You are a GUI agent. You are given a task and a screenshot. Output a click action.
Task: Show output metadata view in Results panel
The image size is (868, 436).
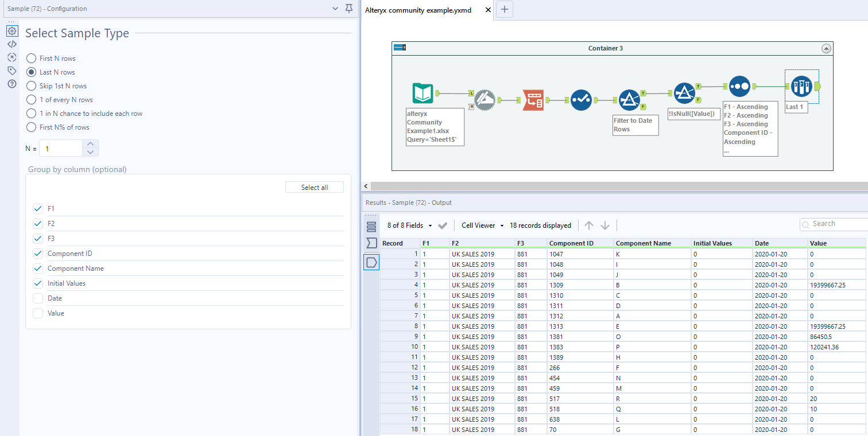[x=371, y=243]
